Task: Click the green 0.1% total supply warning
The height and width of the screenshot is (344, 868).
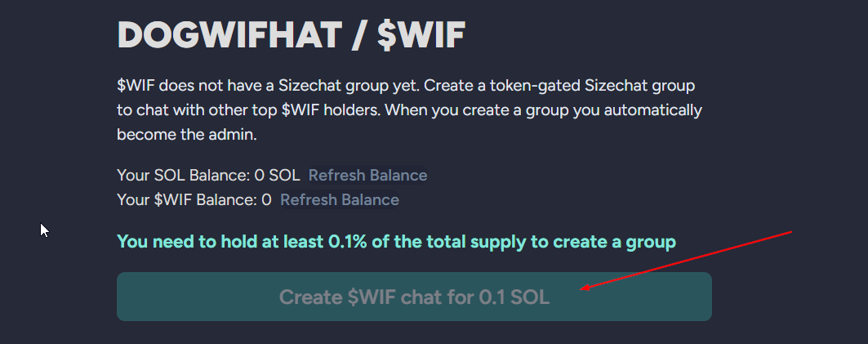Action: 396,242
